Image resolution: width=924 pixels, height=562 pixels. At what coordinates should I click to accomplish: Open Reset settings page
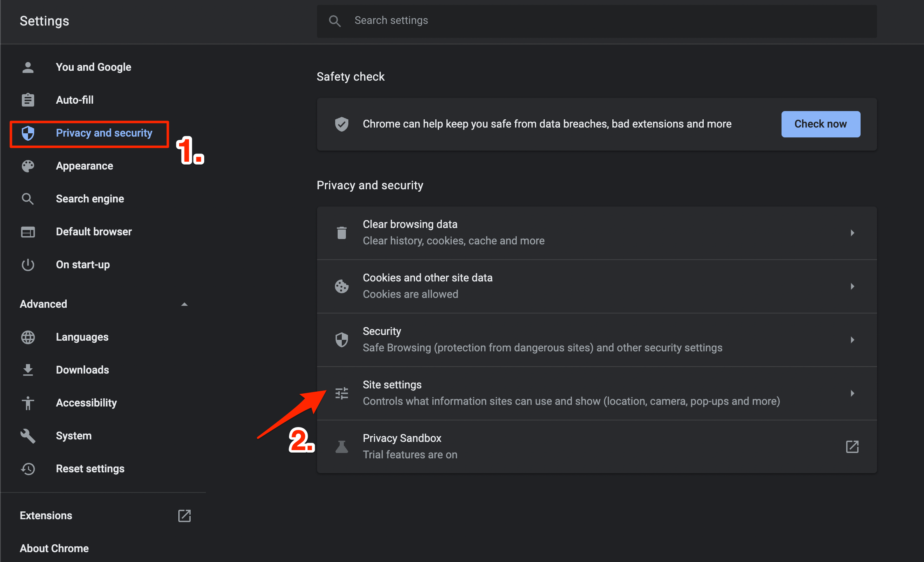[90, 469]
